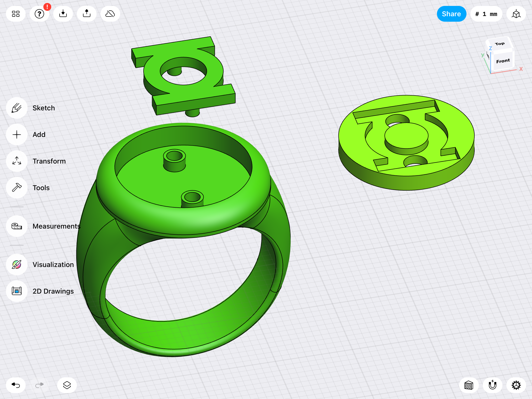Click the Add menu label
Image resolution: width=532 pixels, height=399 pixels.
click(39, 134)
